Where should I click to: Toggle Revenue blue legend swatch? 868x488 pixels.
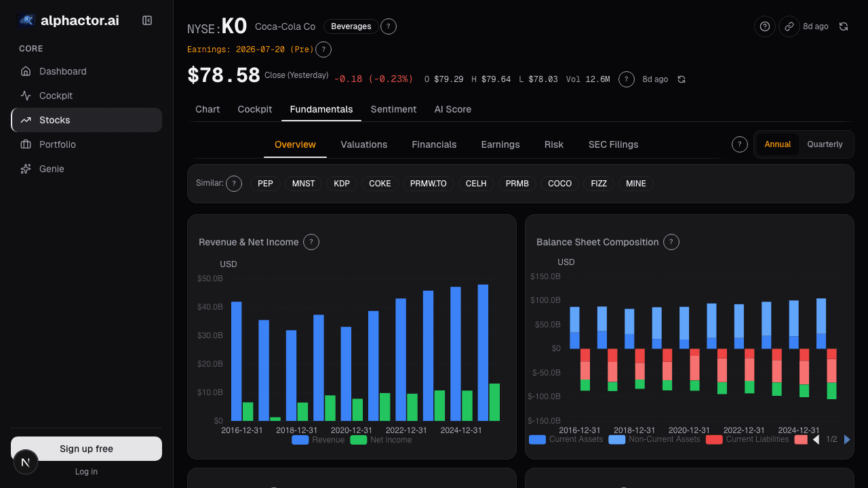(x=300, y=440)
